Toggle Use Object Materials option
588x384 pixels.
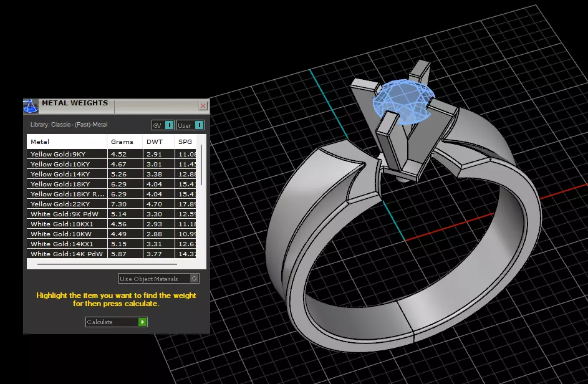[158, 279]
